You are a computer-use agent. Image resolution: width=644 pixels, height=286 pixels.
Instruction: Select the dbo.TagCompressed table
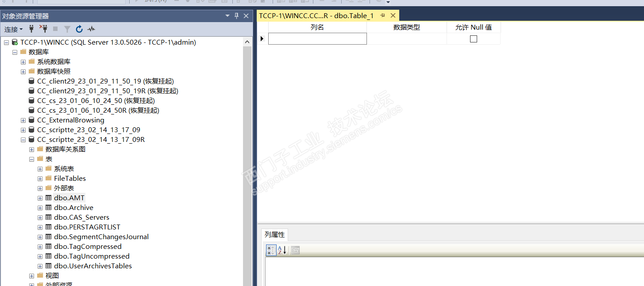88,247
